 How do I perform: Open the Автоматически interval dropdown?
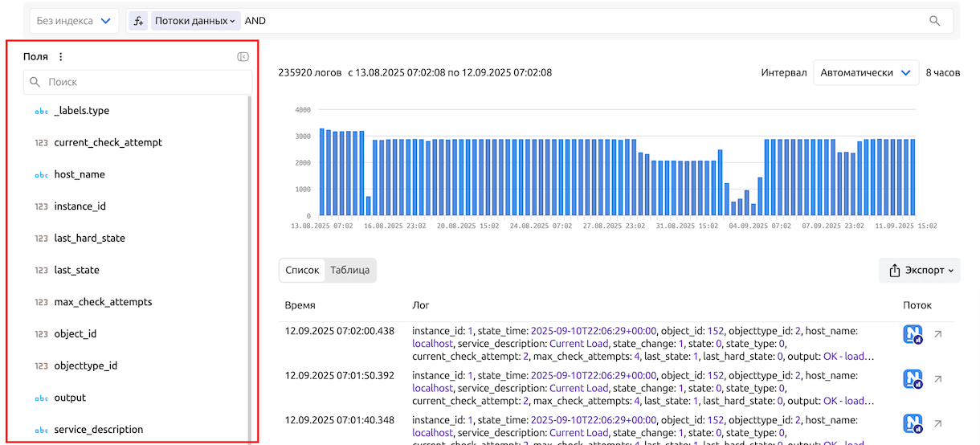[865, 72]
